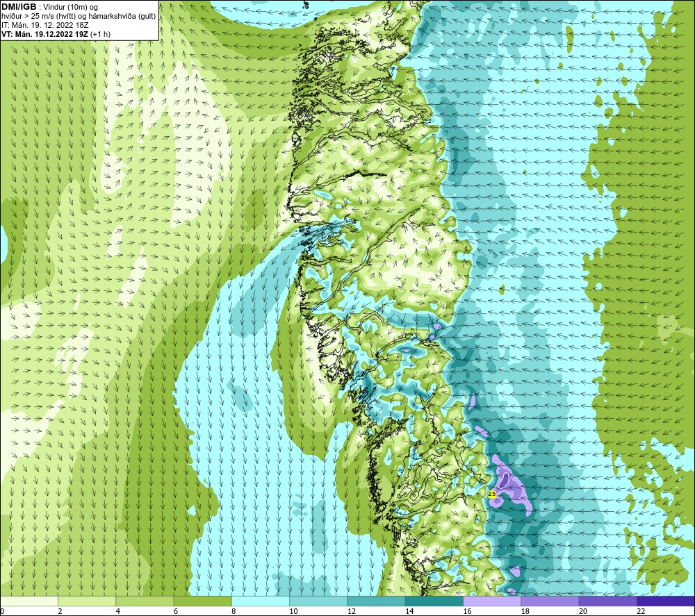Image resolution: width=695 pixels, height=616 pixels.
Task: Pick the violet 20–22 m/s legend swatch
Action: coord(607,601)
